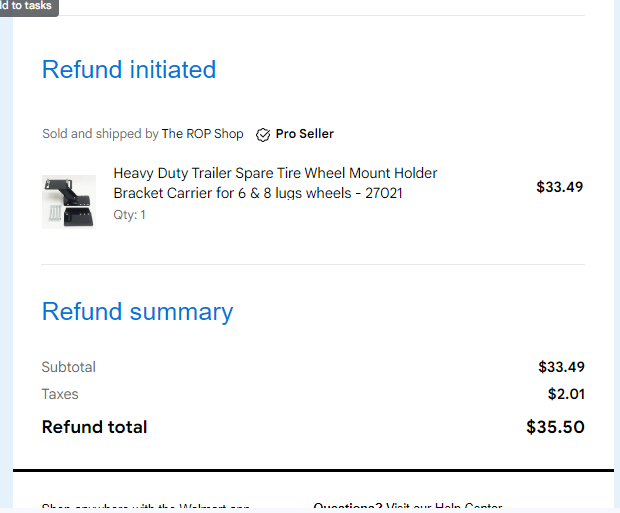This screenshot has width=620, height=513.
Task: Click the Refund summary heading
Action: coord(138,312)
